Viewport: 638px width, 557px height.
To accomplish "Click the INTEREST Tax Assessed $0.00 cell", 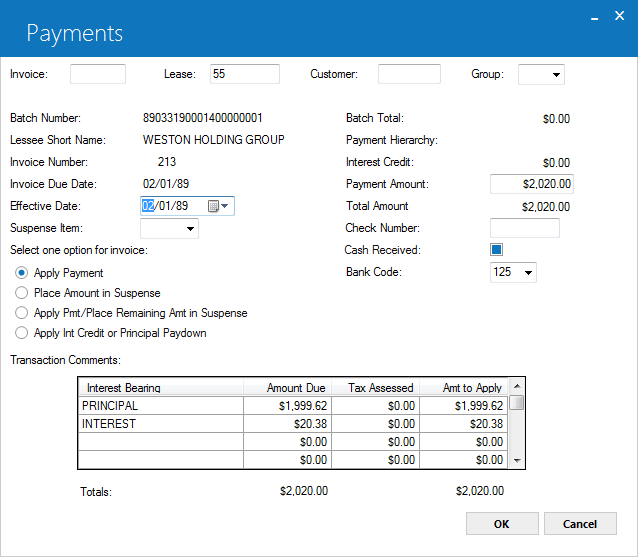I will click(x=376, y=424).
